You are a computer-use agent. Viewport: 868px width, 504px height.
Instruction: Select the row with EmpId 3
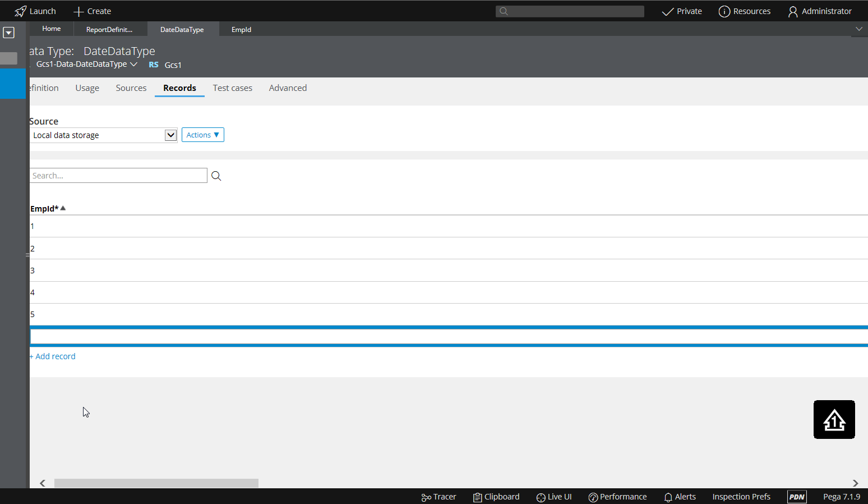point(449,271)
